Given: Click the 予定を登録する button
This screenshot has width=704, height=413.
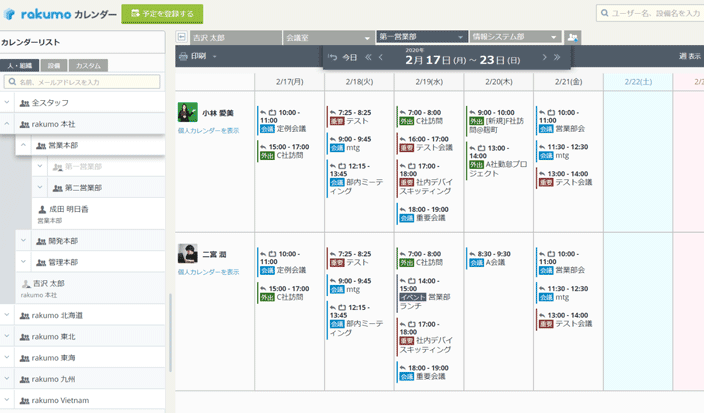Looking at the screenshot, I should (162, 13).
